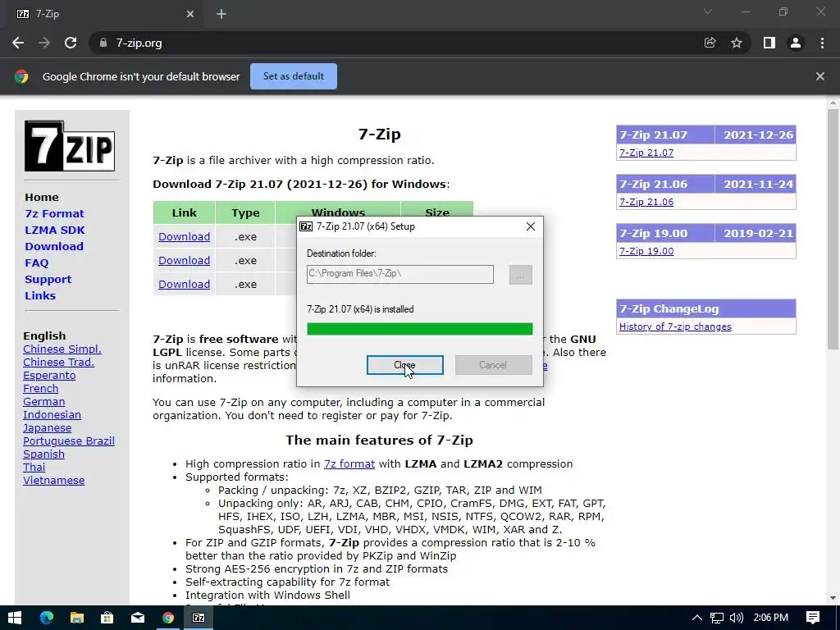Show hidden system tray icons
840x630 pixels.
[x=697, y=618]
